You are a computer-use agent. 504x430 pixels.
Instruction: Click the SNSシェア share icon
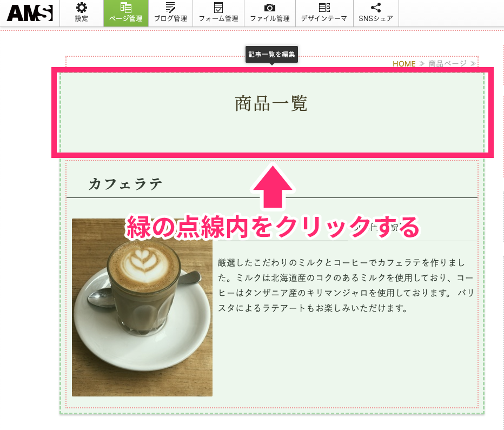point(376,8)
